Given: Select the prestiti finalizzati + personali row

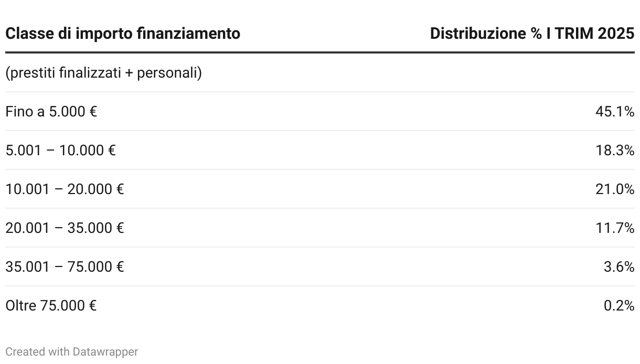Looking at the screenshot, I should [x=320, y=72].
